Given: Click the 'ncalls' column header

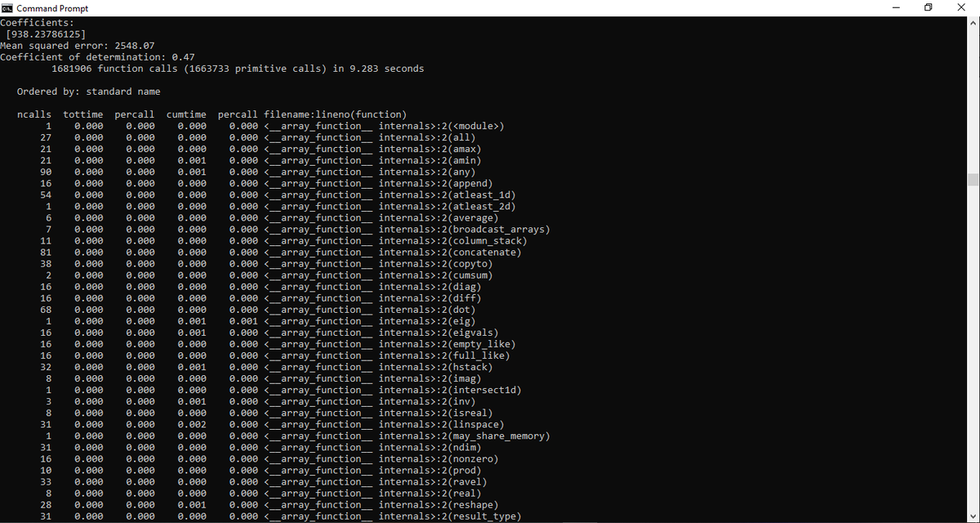Looking at the screenshot, I should coord(34,114).
